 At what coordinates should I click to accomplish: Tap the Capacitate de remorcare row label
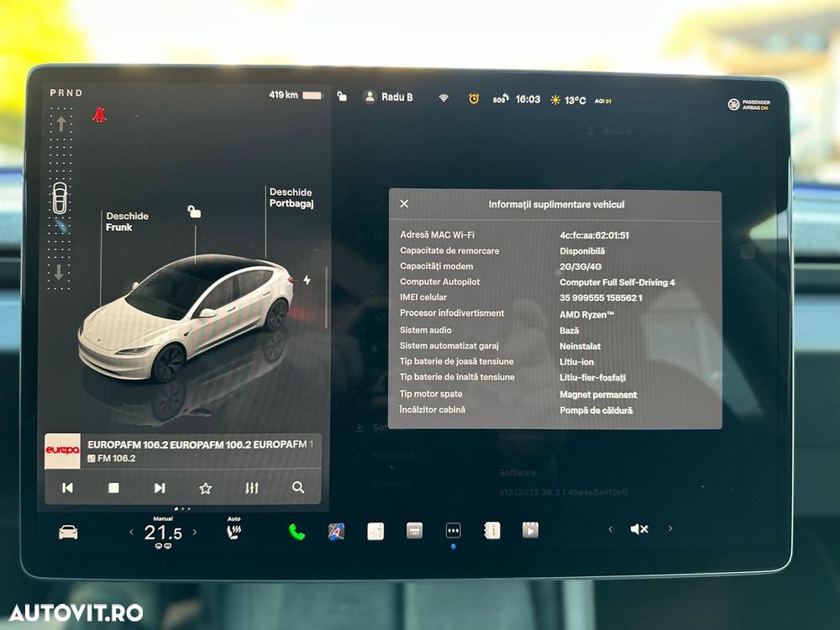(449, 250)
